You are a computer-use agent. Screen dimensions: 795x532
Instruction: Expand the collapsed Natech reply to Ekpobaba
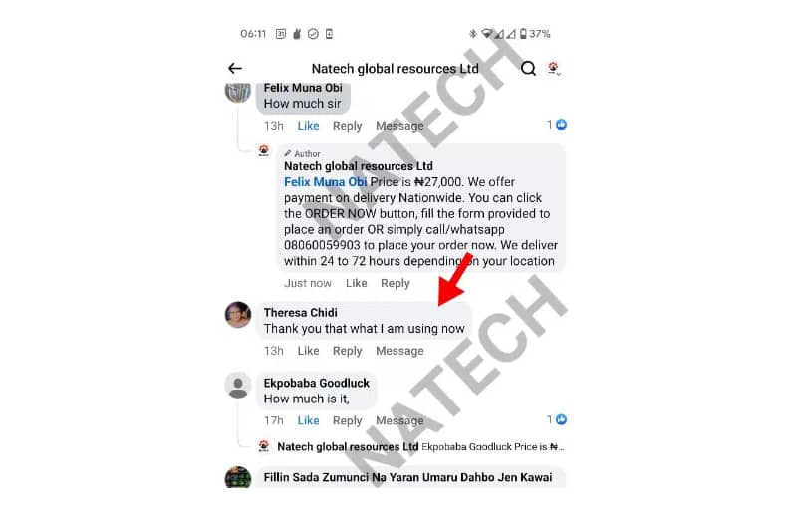[419, 446]
